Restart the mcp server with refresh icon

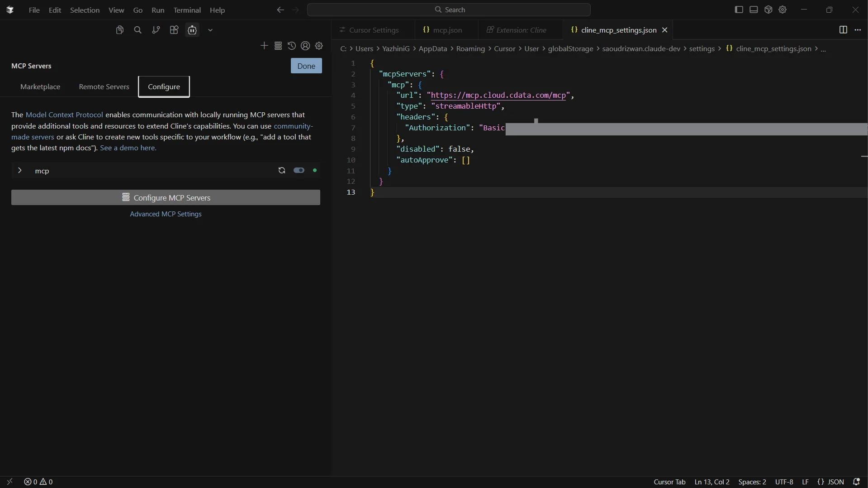[x=282, y=171]
